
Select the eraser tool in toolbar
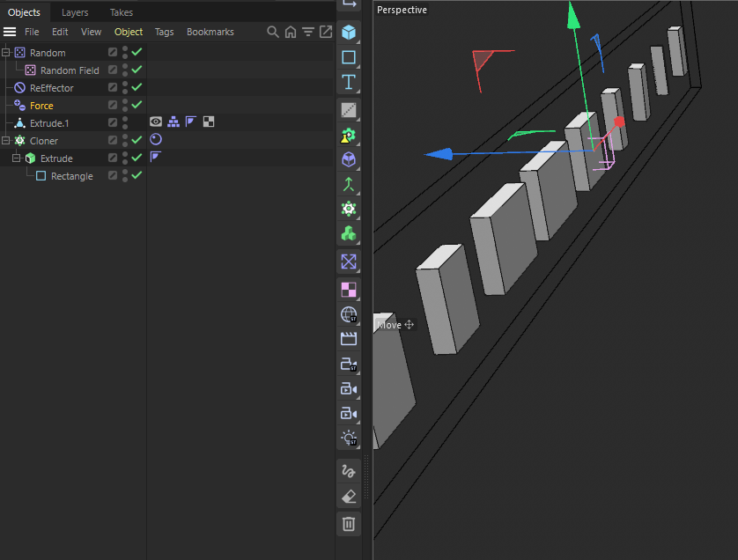tap(348, 497)
